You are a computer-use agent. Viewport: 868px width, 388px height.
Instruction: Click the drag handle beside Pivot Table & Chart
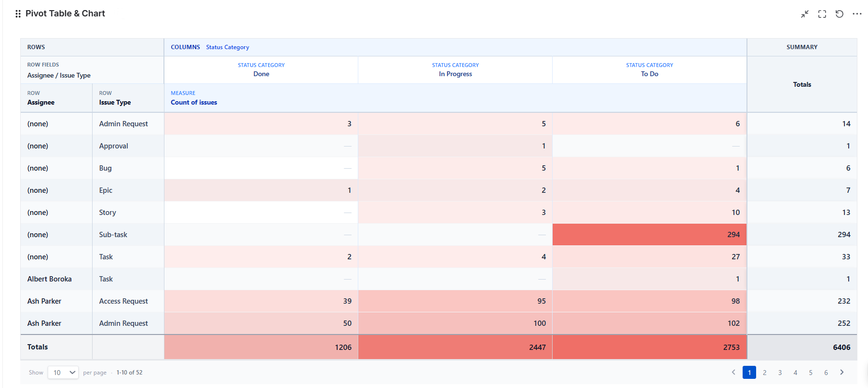pyautogui.click(x=18, y=14)
